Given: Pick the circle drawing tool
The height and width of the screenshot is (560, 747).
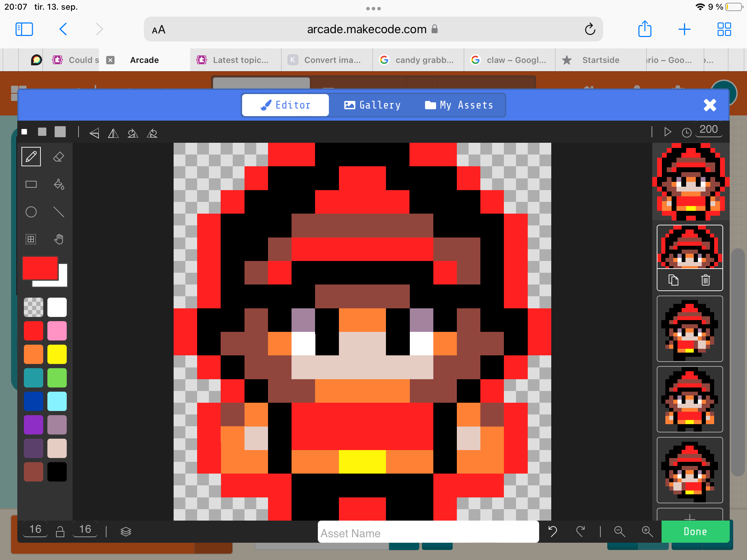Looking at the screenshot, I should 31,212.
